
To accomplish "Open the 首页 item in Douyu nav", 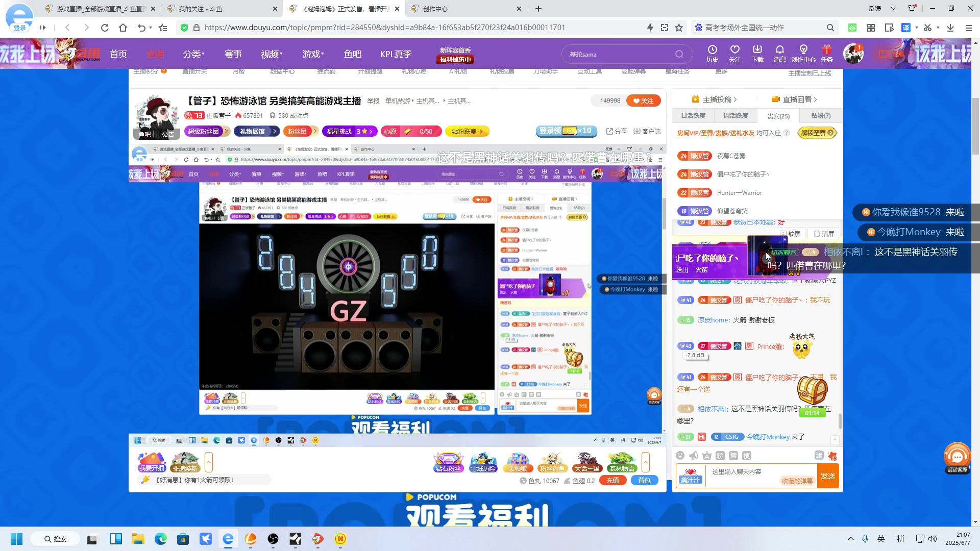I will click(x=118, y=54).
